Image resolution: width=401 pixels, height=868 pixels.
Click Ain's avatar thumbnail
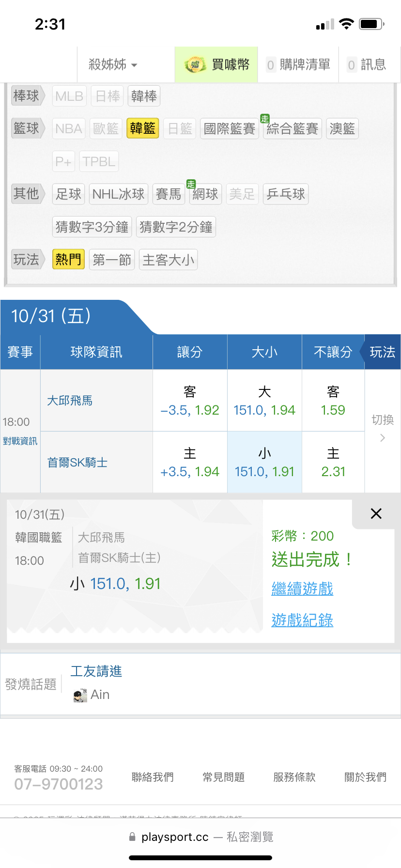click(80, 695)
